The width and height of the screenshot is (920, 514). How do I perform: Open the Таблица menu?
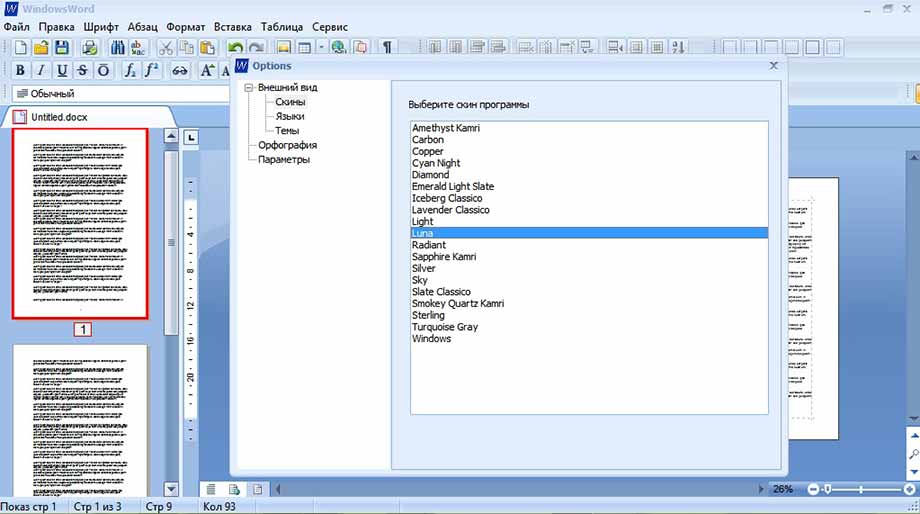pyautogui.click(x=282, y=27)
